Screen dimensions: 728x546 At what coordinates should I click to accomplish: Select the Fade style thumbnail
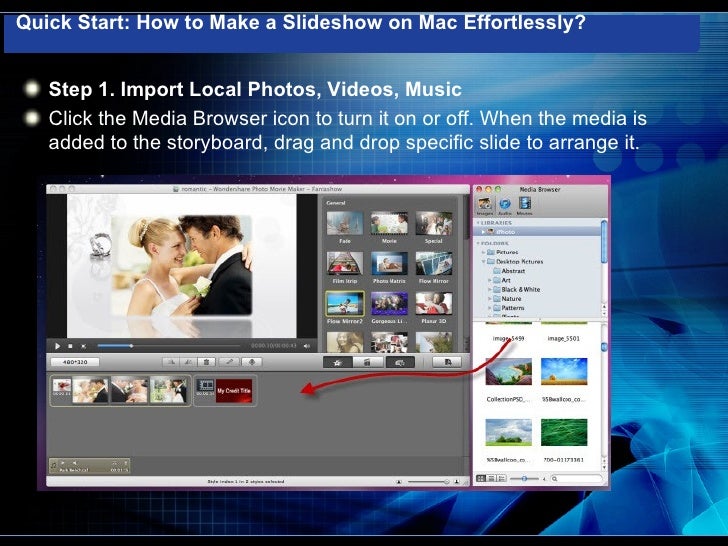[345, 223]
